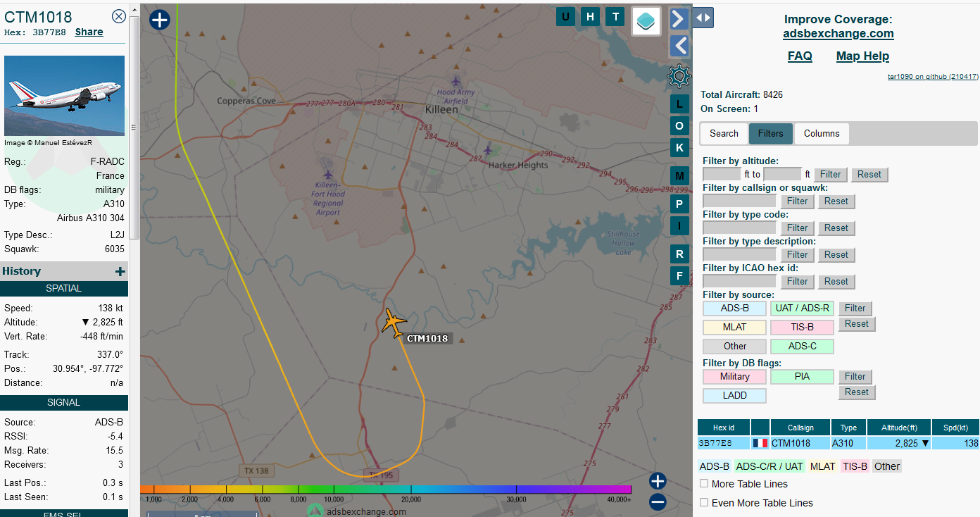Select the orange aircraft icon on map
This screenshot has height=517, width=980.
click(x=394, y=323)
